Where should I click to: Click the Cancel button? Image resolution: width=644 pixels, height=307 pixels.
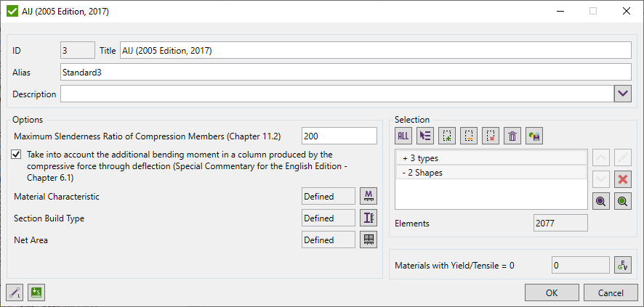611,293
